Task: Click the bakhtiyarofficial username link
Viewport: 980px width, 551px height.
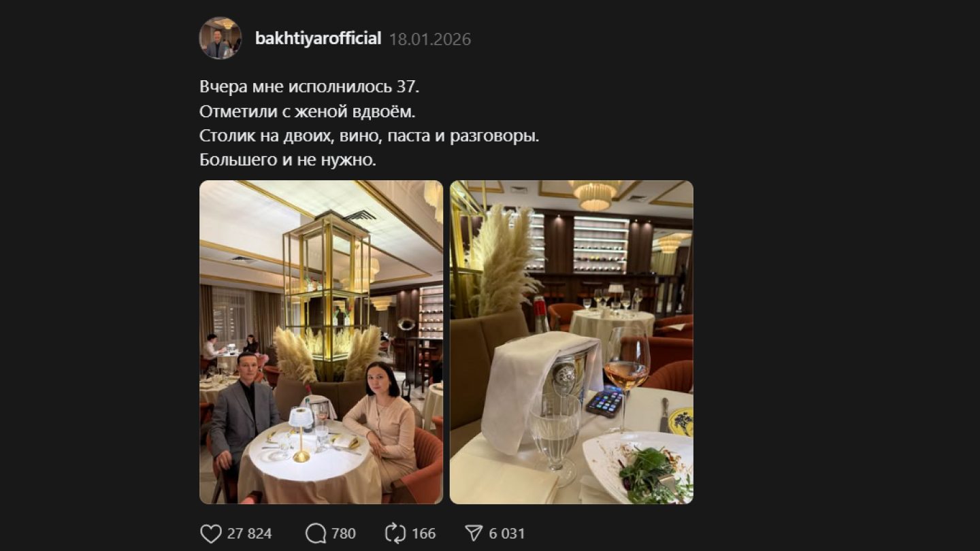Action: (x=318, y=39)
